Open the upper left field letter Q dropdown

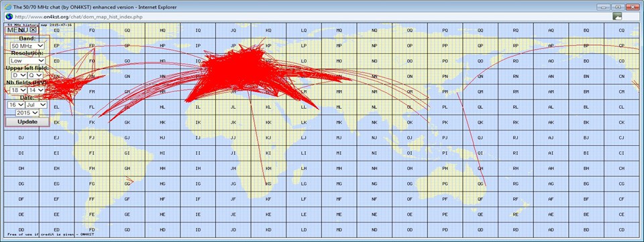[x=36, y=75]
